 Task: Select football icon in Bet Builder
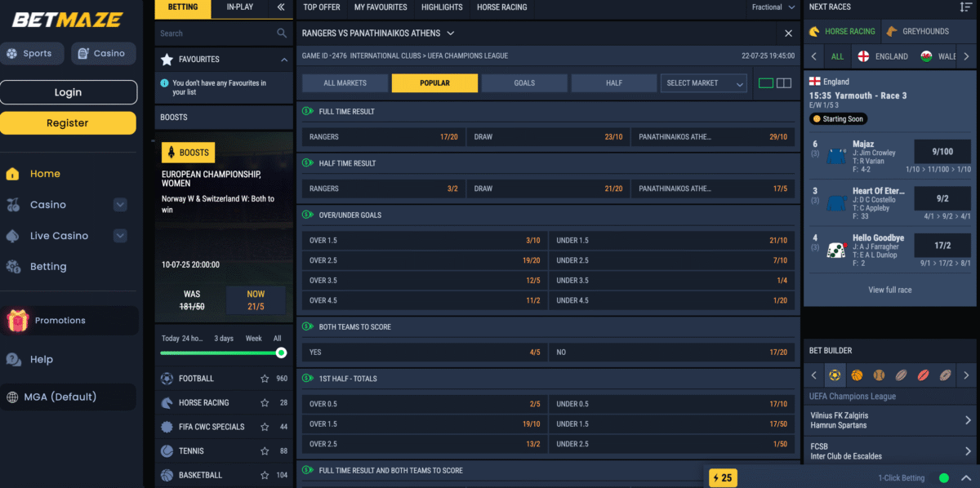click(x=835, y=375)
